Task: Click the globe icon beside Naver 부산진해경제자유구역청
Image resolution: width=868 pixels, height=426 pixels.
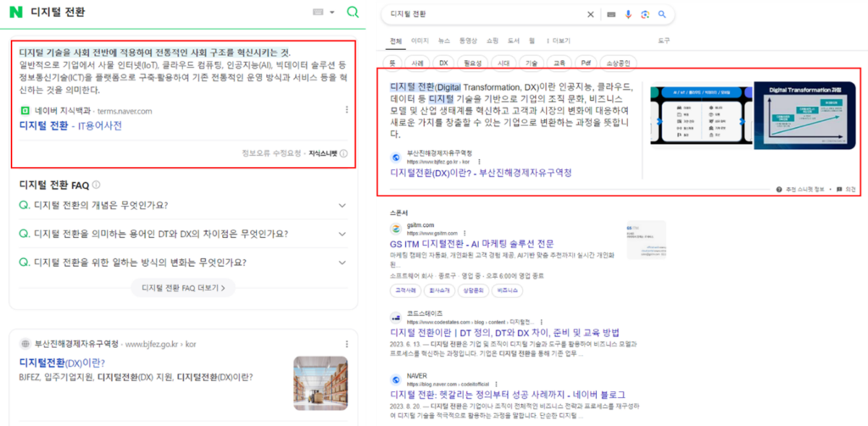Action: (25, 344)
